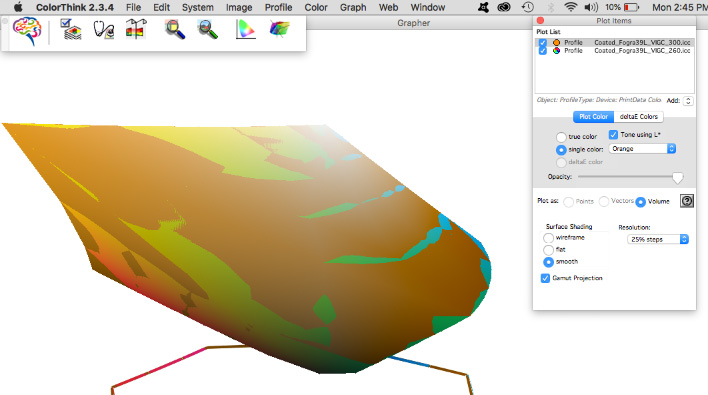The width and height of the screenshot is (708, 395).
Task: Select Vectors plot mode
Action: pyautogui.click(x=604, y=201)
